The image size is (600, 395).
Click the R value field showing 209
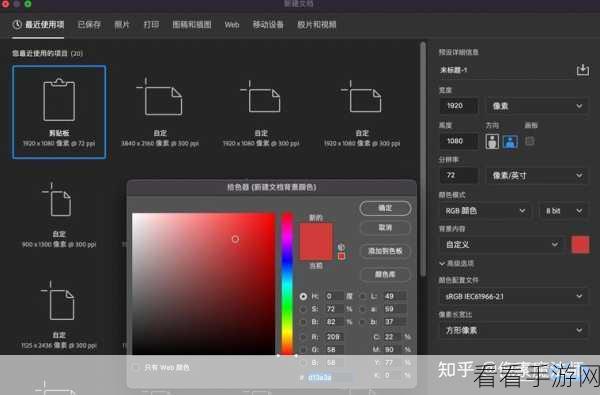[334, 337]
